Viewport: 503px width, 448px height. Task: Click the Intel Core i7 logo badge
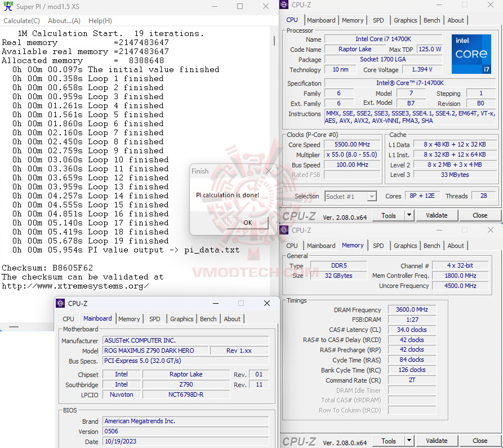pyautogui.click(x=471, y=54)
